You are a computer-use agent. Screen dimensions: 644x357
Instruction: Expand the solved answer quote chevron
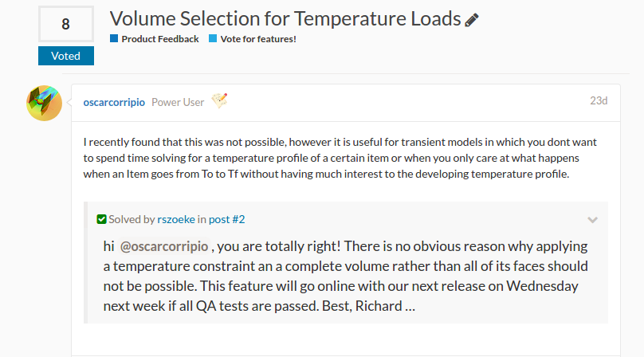(592, 219)
